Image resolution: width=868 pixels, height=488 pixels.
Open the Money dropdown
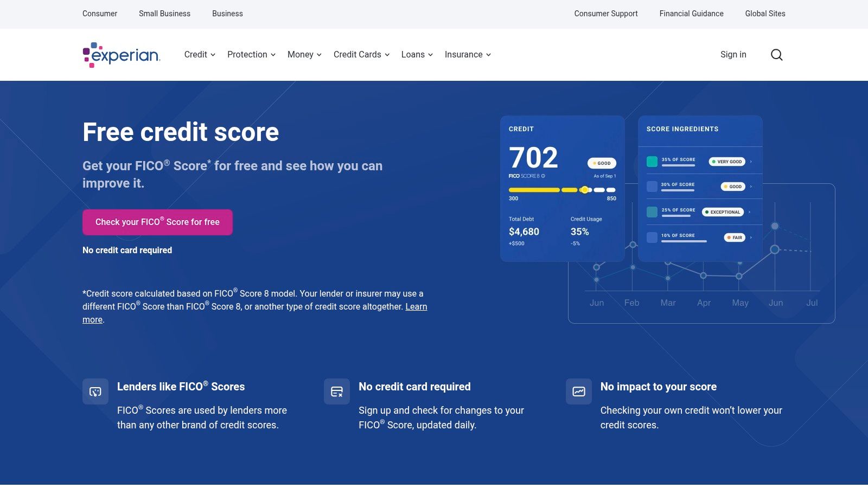pos(304,55)
